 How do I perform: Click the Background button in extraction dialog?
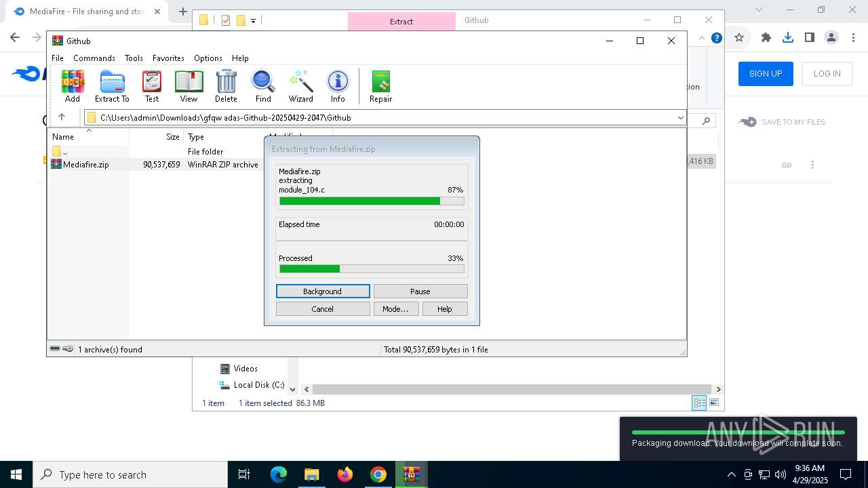[323, 291]
